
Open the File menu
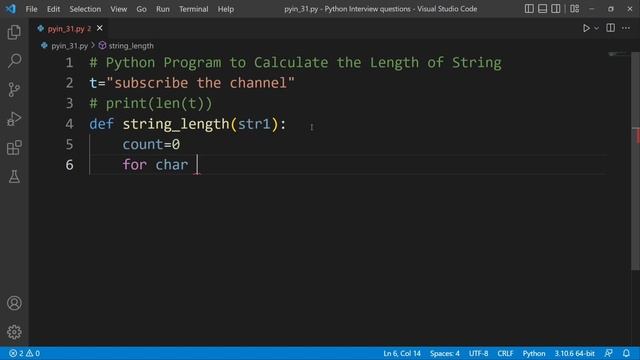click(31, 9)
